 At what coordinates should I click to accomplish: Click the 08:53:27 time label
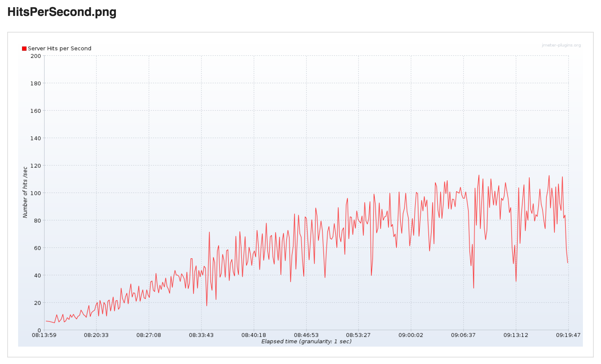pos(358,335)
